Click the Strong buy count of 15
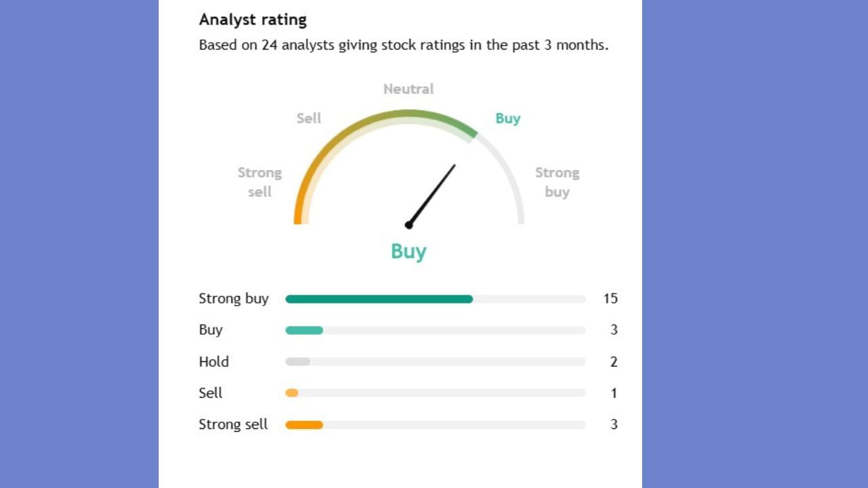Screen dimensions: 868x488 point(610,299)
